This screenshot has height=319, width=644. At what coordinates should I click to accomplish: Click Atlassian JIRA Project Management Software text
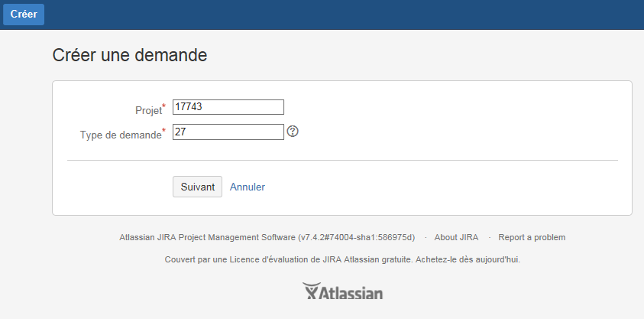(x=208, y=237)
